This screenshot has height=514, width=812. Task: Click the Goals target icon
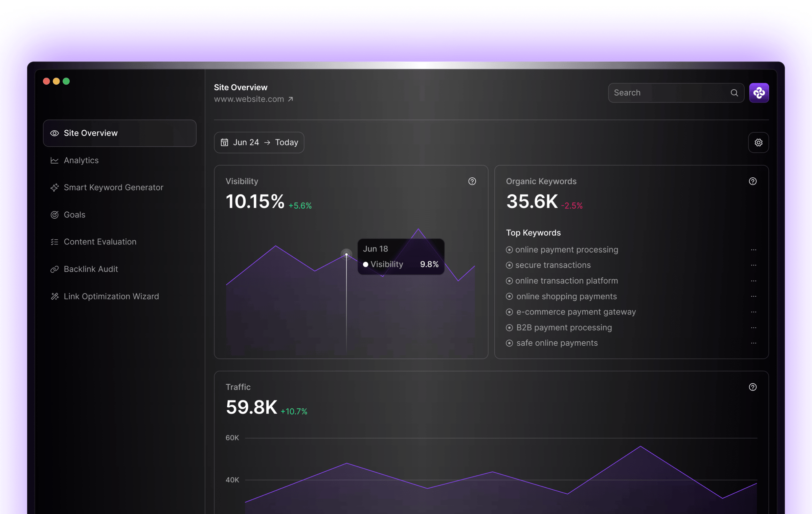click(x=55, y=215)
